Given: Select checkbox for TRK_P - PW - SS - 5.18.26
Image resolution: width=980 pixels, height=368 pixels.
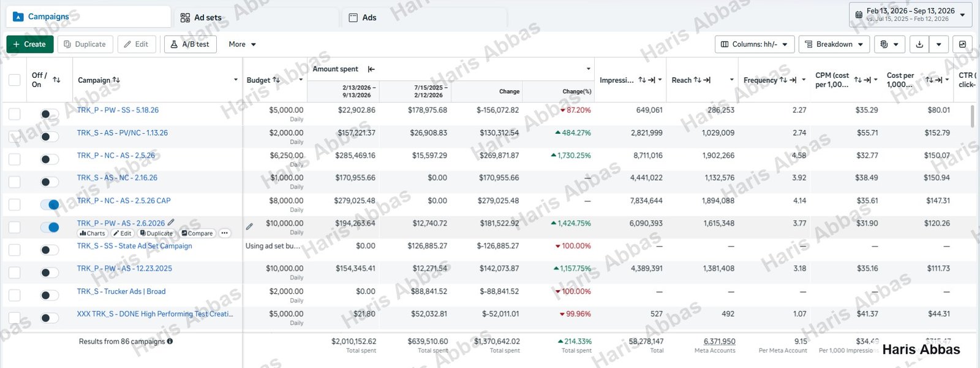Looking at the screenshot, I should click(x=14, y=114).
